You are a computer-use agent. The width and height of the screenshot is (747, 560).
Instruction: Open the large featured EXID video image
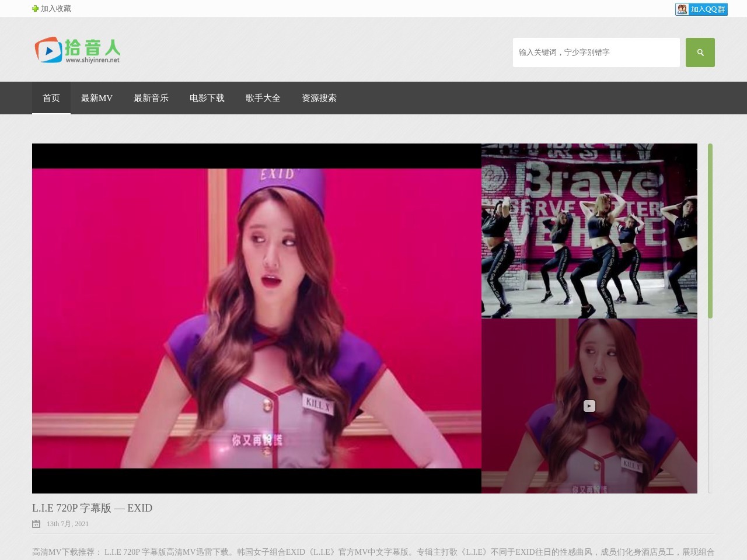coord(257,318)
